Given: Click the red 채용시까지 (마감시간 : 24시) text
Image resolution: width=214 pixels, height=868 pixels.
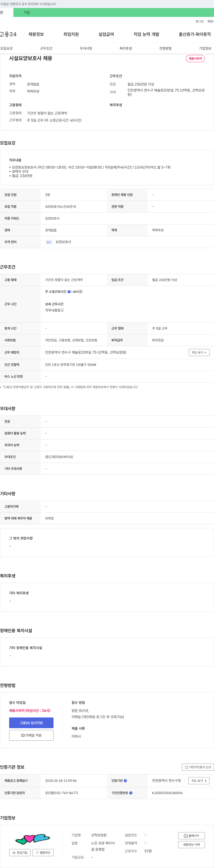Looking at the screenshot, I should pos(30,711).
